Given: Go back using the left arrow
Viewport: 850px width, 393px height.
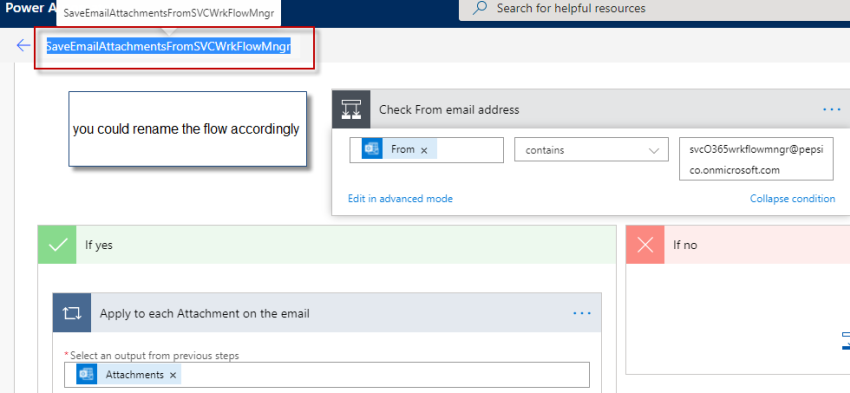Looking at the screenshot, I should click(23, 46).
